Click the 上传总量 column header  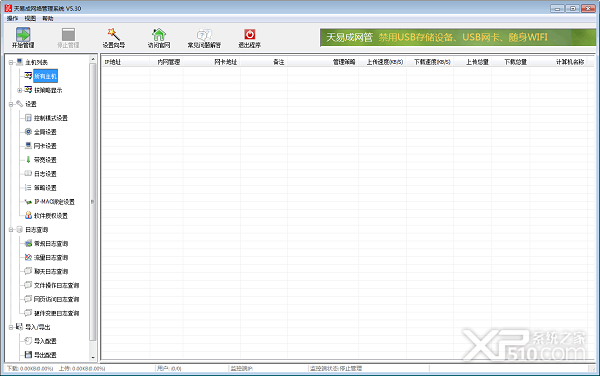[x=472, y=62]
